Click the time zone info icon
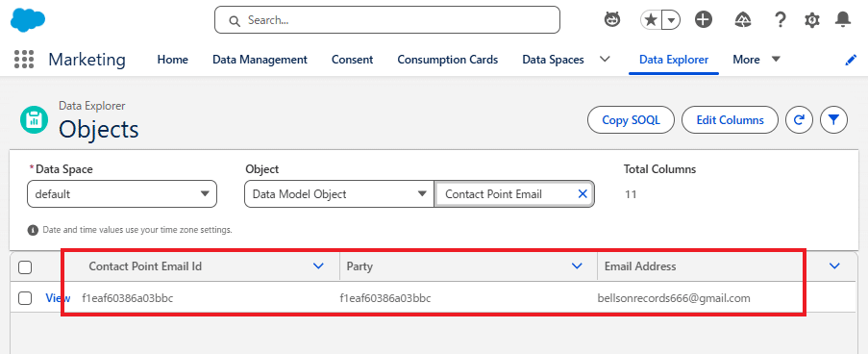Viewport: 868px width, 354px height. (33, 229)
